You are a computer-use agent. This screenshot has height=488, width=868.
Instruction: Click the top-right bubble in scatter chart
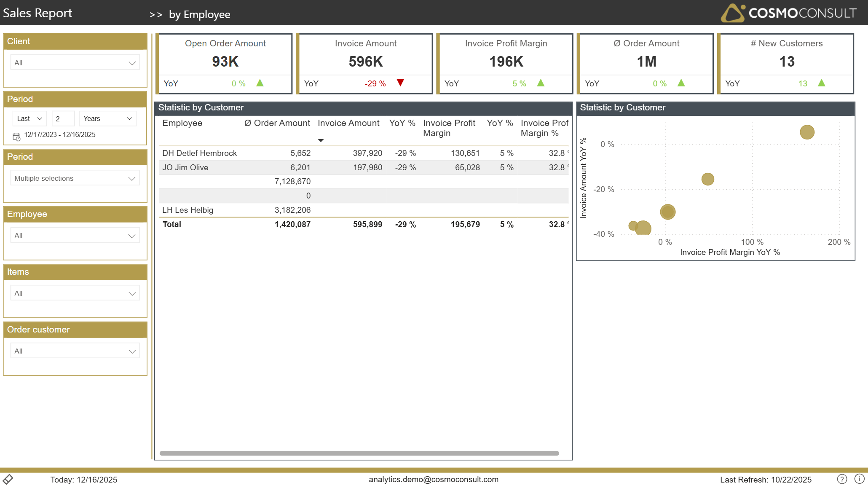coord(807,132)
